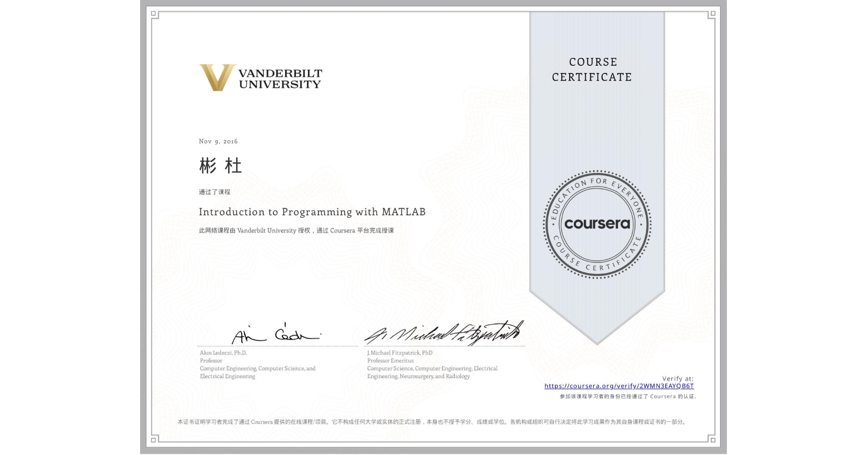Click the Coursera seal emblem

pyautogui.click(x=597, y=225)
